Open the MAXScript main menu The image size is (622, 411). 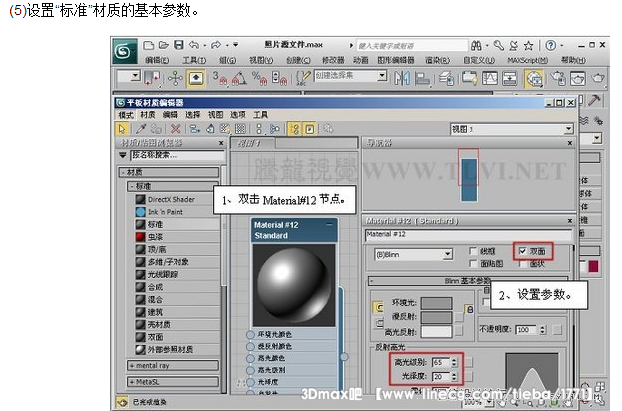click(528, 60)
